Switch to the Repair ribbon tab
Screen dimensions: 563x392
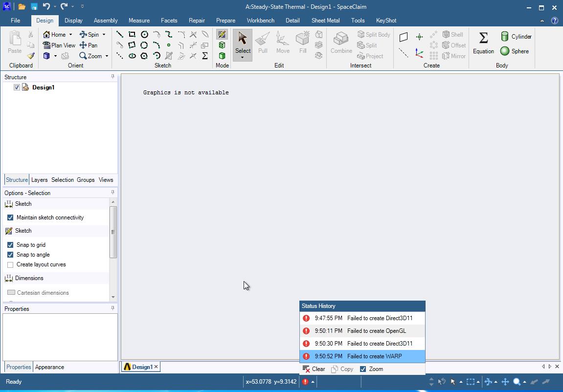point(197,21)
